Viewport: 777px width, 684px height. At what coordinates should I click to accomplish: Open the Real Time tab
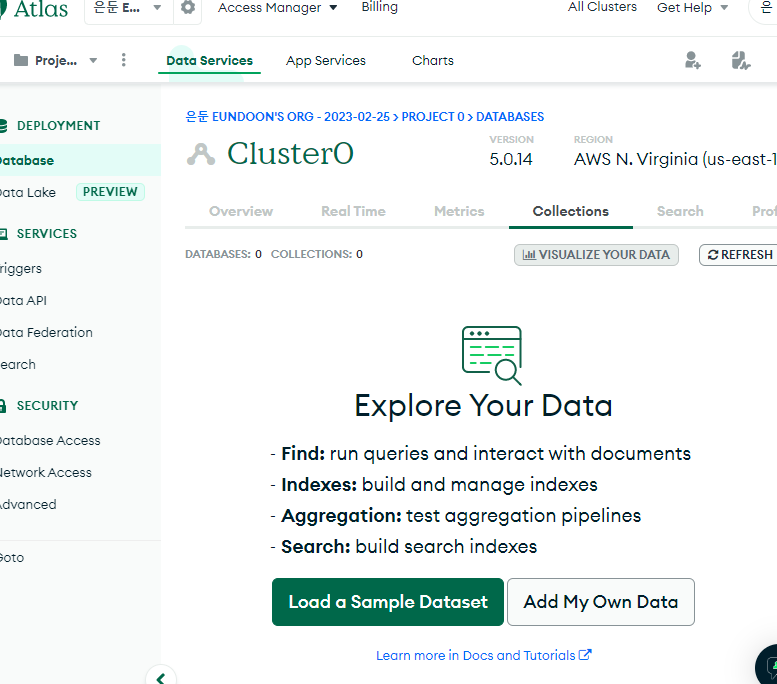click(353, 211)
